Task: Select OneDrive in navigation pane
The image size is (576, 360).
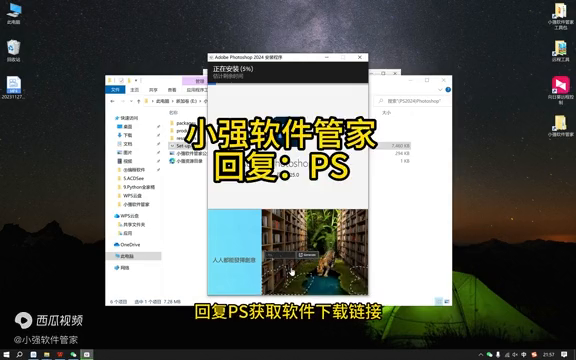Action: click(127, 245)
